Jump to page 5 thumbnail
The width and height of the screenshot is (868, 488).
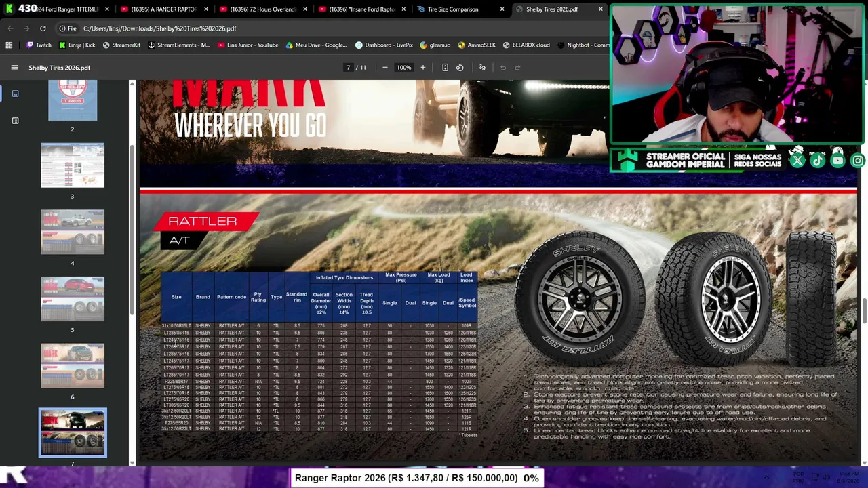pos(73,299)
